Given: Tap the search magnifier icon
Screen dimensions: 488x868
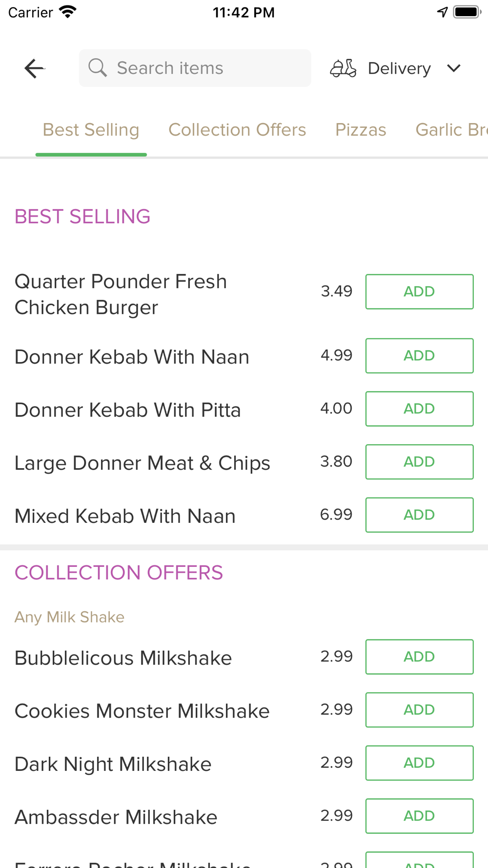Looking at the screenshot, I should click(98, 68).
